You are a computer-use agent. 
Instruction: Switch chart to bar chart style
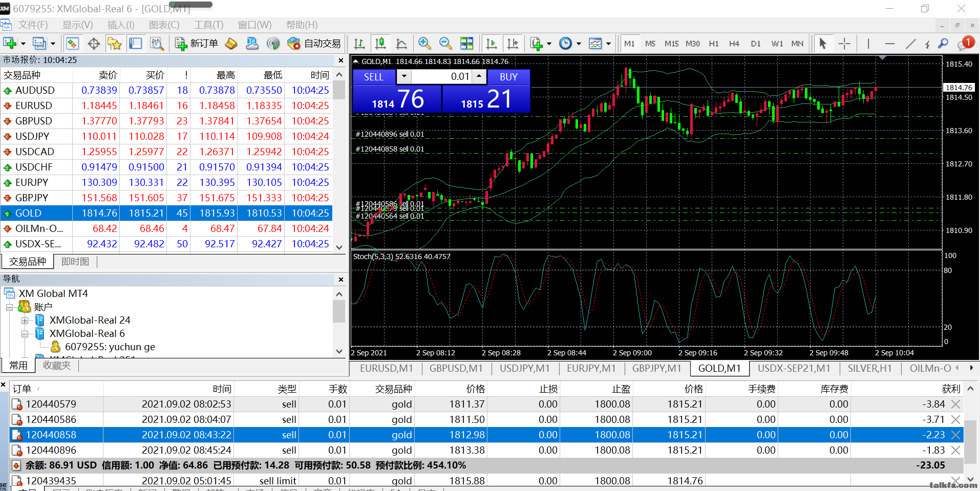[359, 44]
